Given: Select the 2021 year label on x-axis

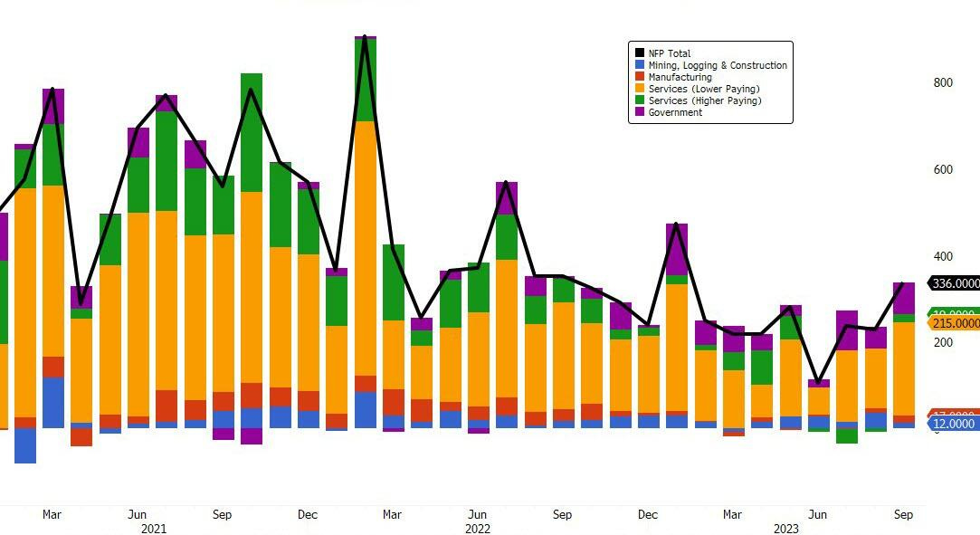Looking at the screenshot, I should (153, 529).
